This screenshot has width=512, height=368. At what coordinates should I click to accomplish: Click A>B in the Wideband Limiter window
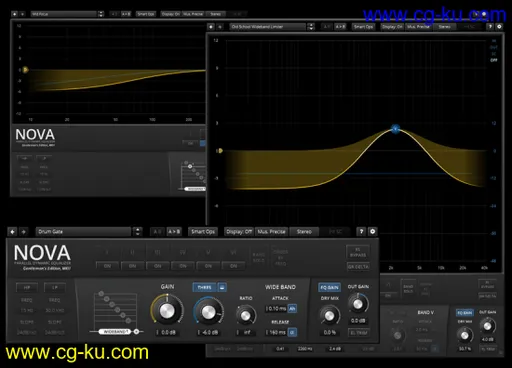coord(340,27)
